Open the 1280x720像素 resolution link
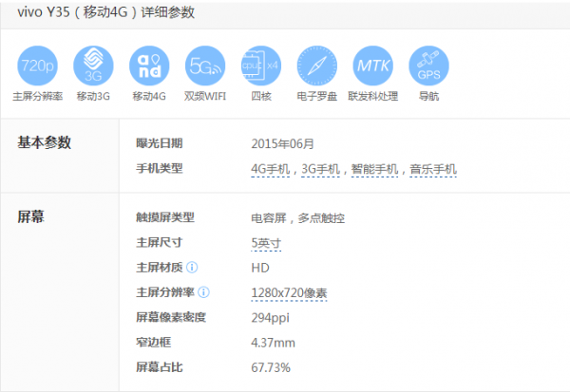570x392 pixels. click(289, 293)
